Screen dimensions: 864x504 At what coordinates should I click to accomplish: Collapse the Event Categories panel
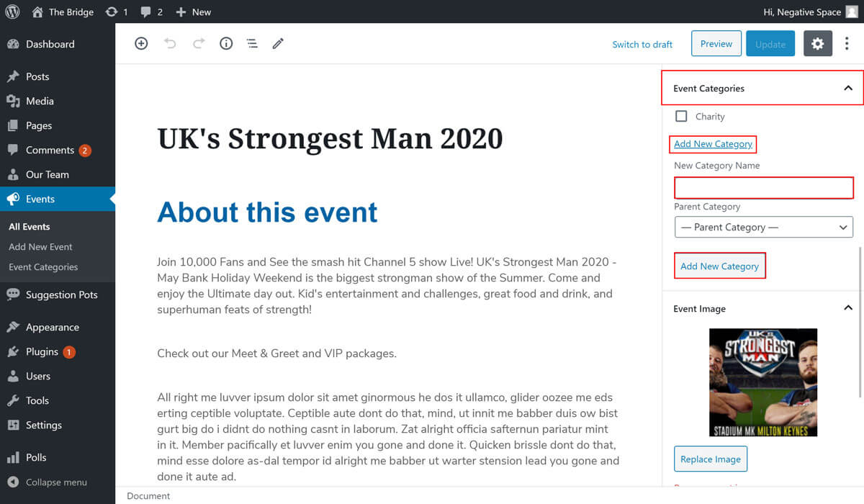847,88
